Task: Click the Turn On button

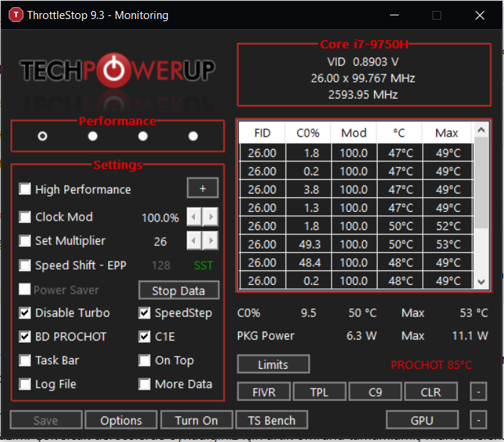Action: tap(196, 420)
